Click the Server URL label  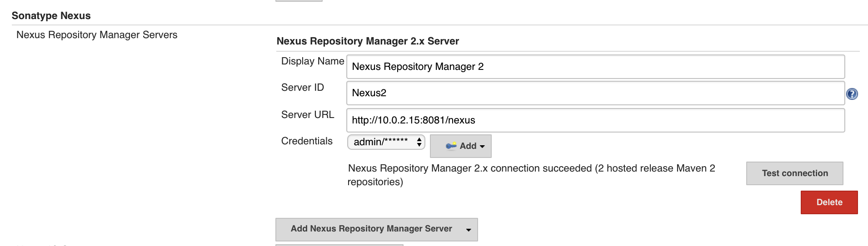pos(307,115)
